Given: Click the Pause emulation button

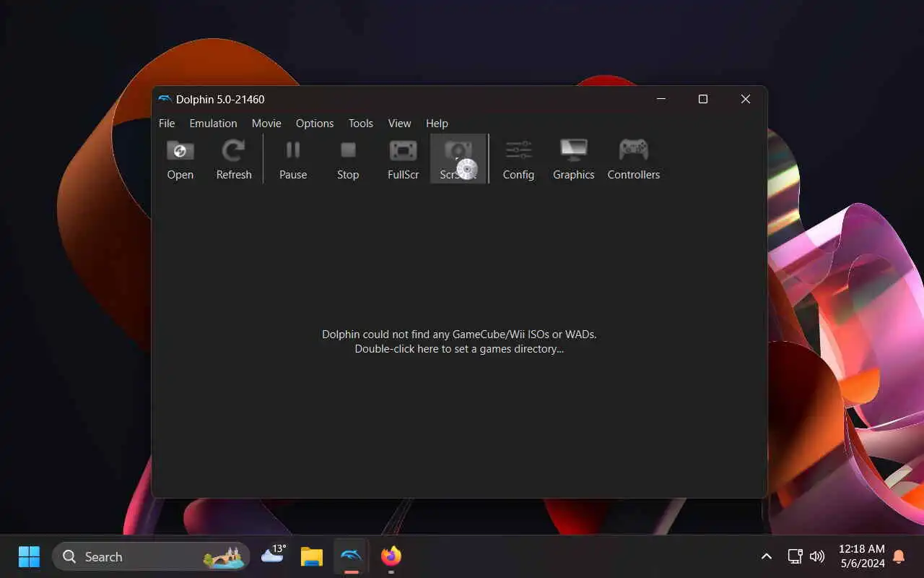Looking at the screenshot, I should tap(293, 159).
